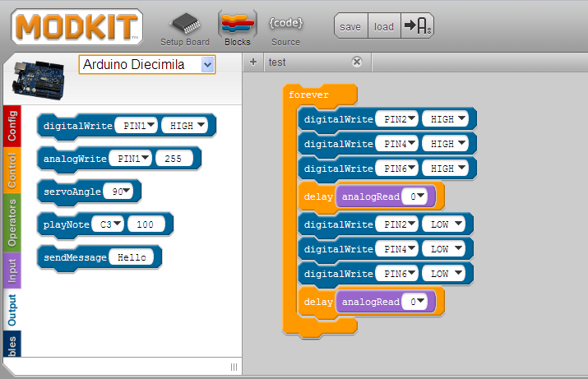Open PIN6 dropdown in LOW digitalWrite block

coord(397,274)
